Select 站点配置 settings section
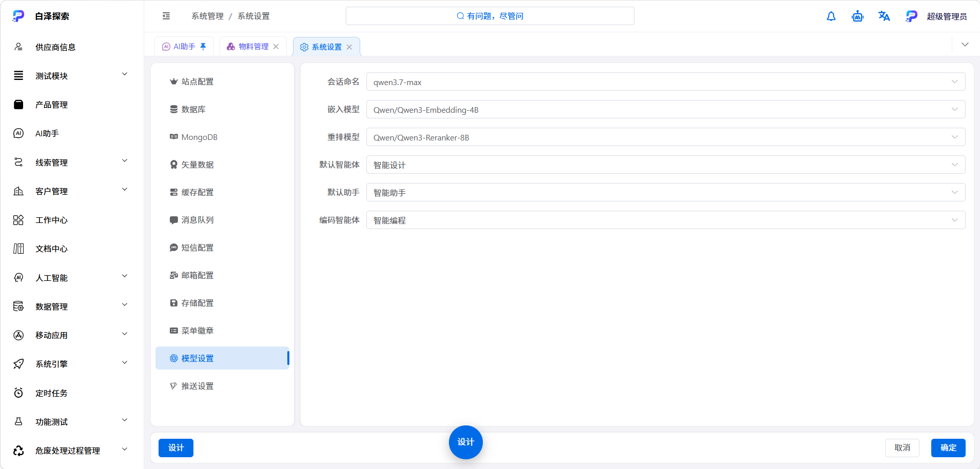This screenshot has width=980, height=469. coord(222,81)
